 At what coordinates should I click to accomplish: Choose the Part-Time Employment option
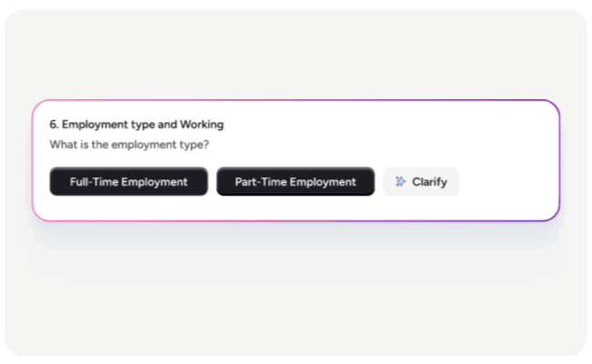coord(295,181)
